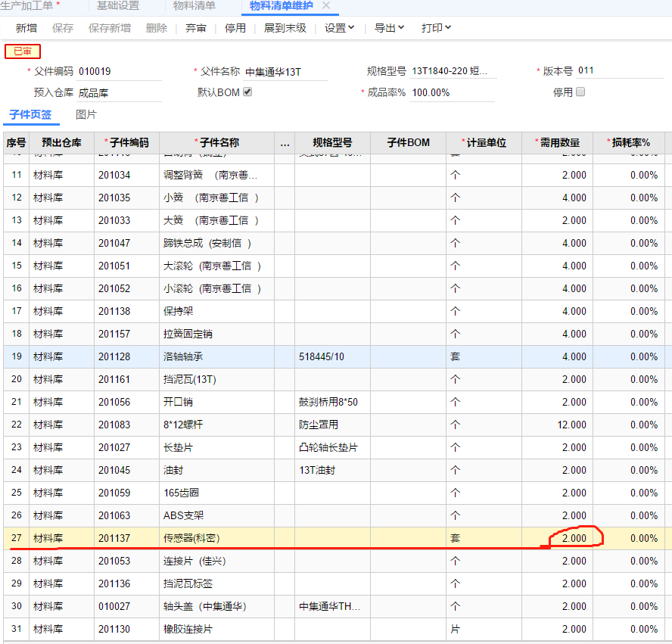672x644 pixels.
Task: Click quantity 2.000 in the 传感器(科密) row
Action: [x=557, y=539]
